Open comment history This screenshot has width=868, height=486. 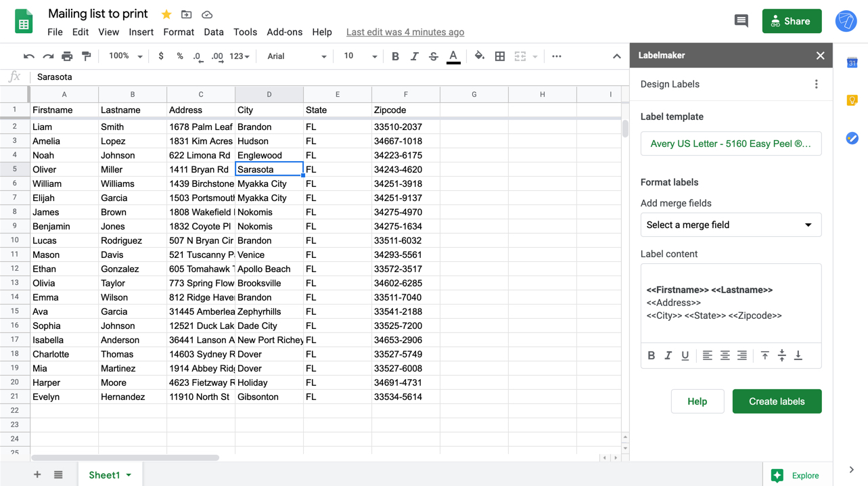pyautogui.click(x=741, y=21)
